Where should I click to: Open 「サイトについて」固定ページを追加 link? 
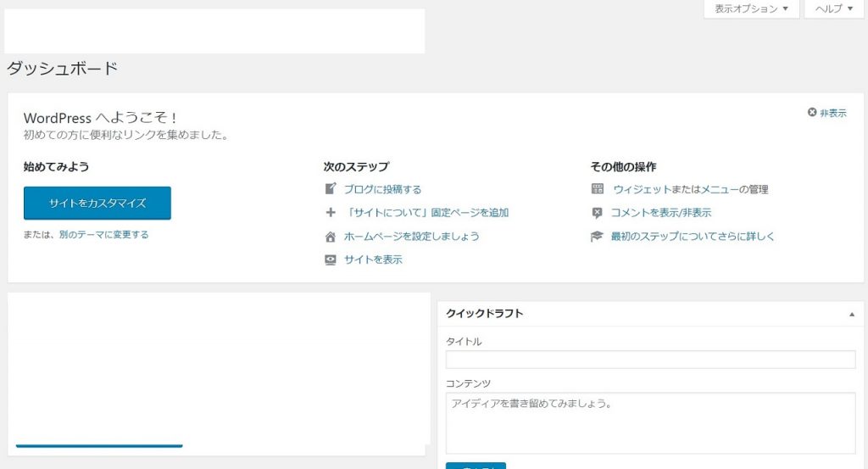426,213
